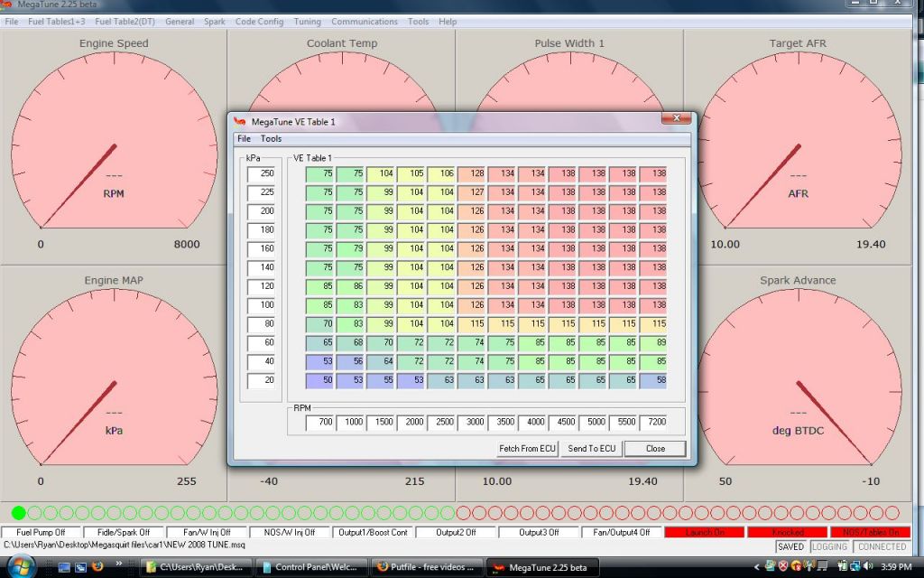Open Tools menu in the VE Table dialog

(271, 139)
